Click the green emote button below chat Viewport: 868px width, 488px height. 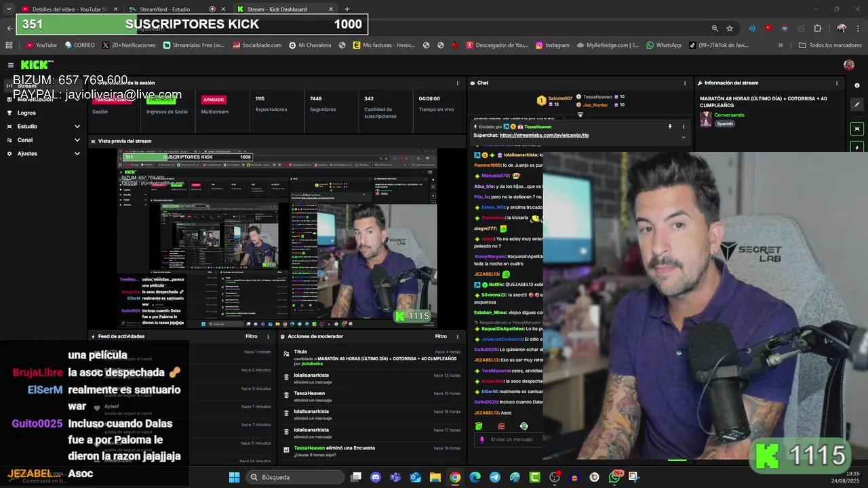point(479,426)
